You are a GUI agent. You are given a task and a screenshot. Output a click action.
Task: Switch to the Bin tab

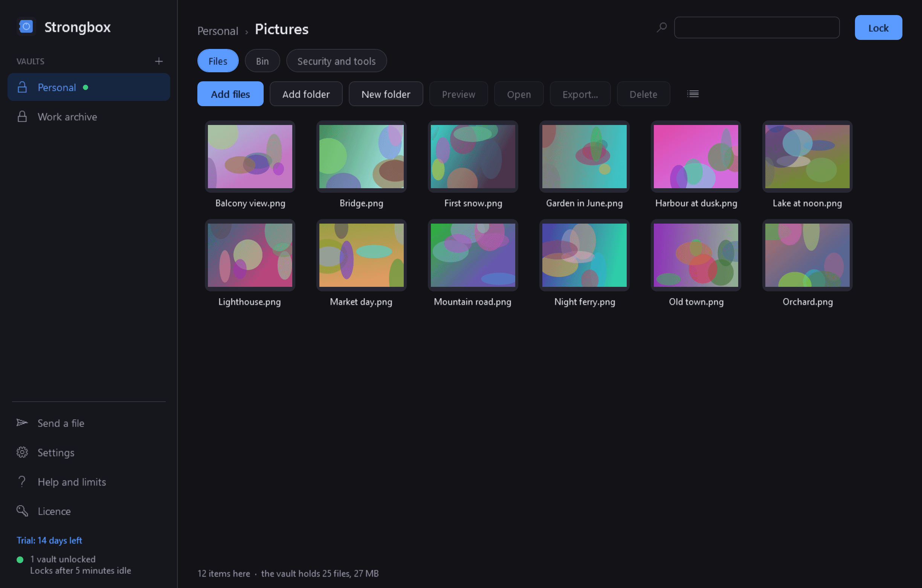click(x=262, y=61)
